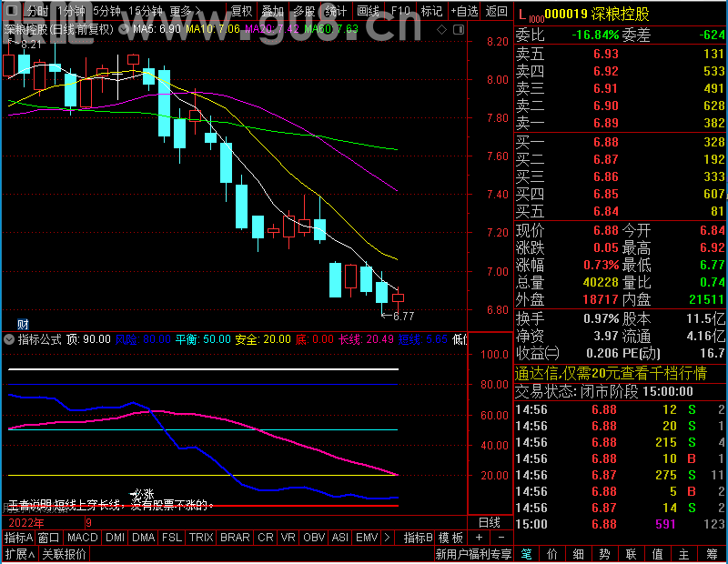Click the diamond icon in chart header
The width and height of the screenshot is (728, 564).
pyautogui.click(x=442, y=30)
